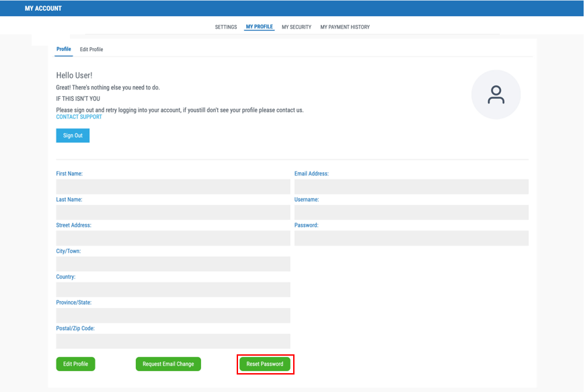The image size is (587, 392).
Task: Switch to the My Profile tab
Action: click(260, 27)
